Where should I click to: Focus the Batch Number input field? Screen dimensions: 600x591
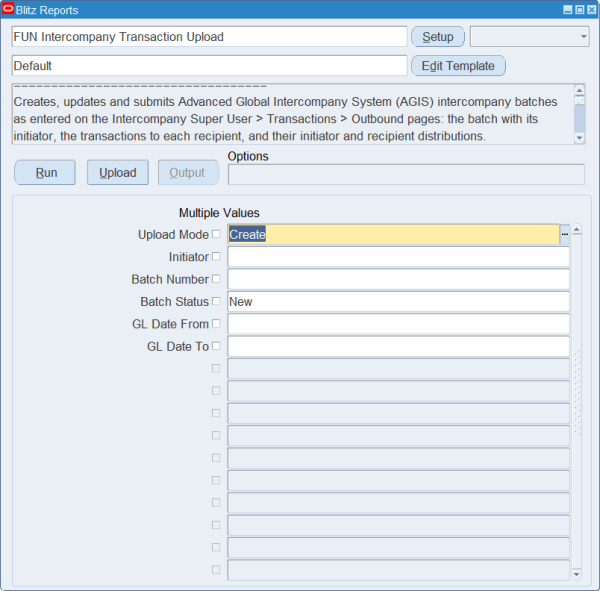(x=398, y=279)
